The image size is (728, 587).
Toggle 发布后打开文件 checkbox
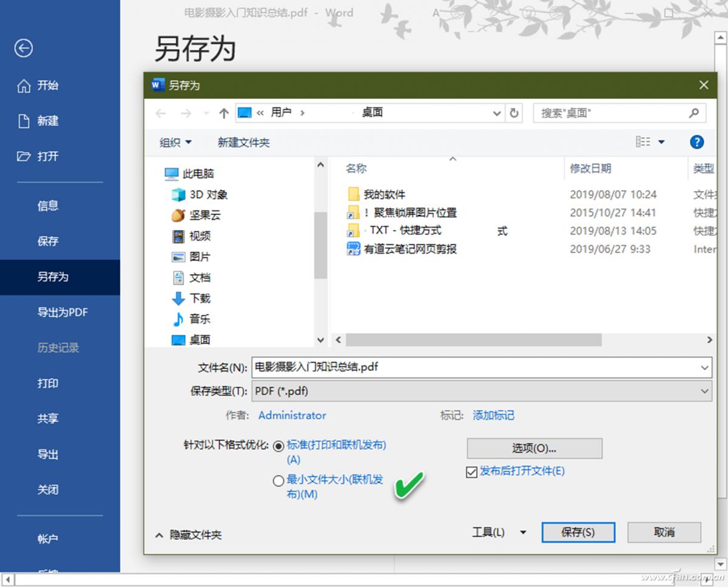point(471,472)
